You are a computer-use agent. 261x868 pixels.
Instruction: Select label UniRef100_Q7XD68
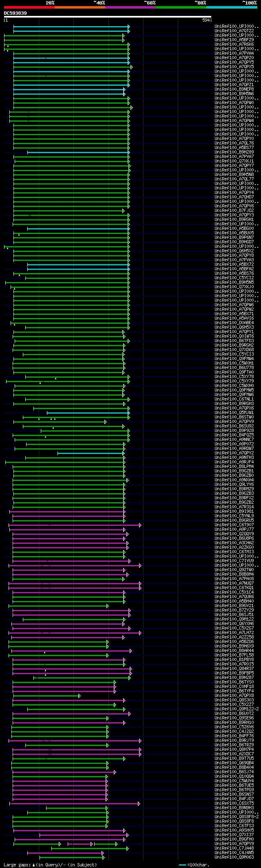pyautogui.click(x=234, y=350)
